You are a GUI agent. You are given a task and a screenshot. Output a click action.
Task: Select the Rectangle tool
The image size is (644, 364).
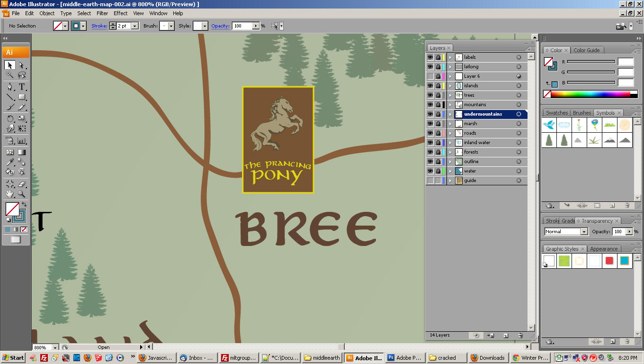(x=21, y=97)
